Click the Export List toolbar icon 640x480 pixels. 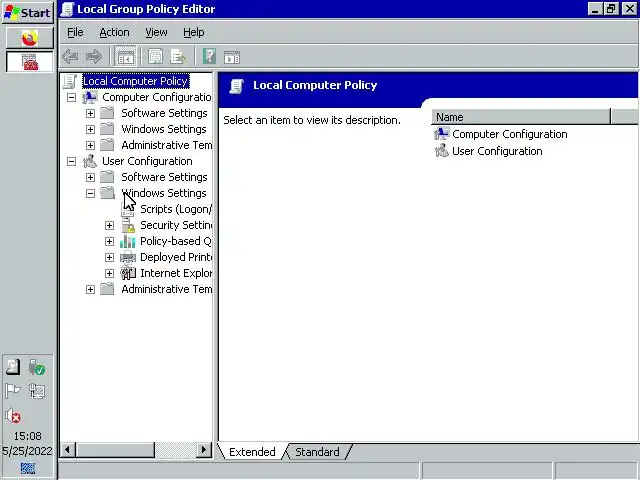(178, 56)
